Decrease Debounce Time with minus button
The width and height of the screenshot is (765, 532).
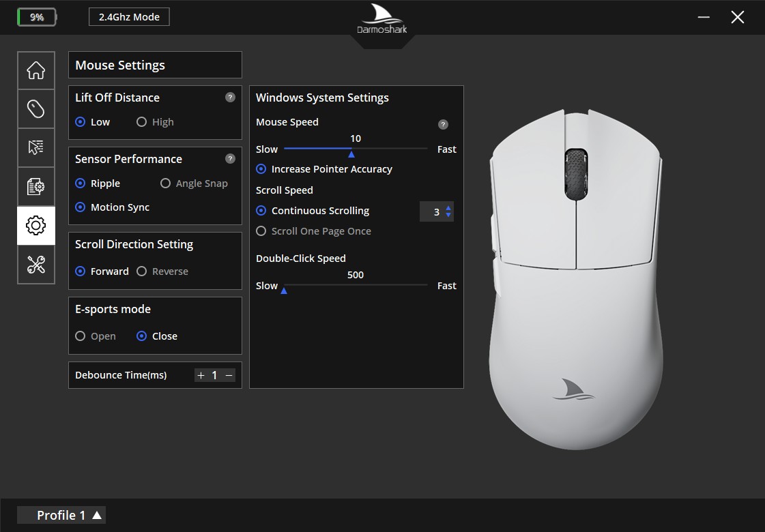click(229, 375)
